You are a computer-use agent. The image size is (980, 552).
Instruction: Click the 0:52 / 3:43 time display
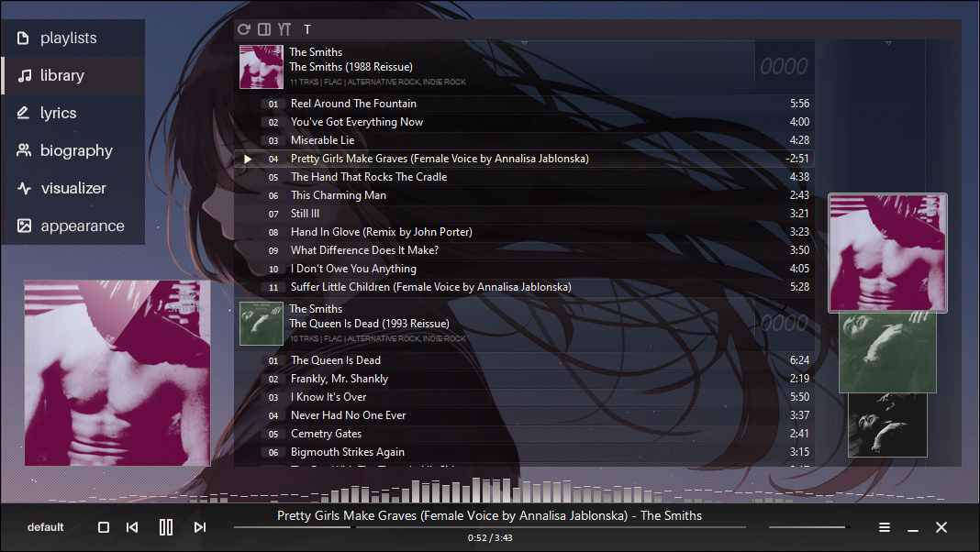coord(490,538)
